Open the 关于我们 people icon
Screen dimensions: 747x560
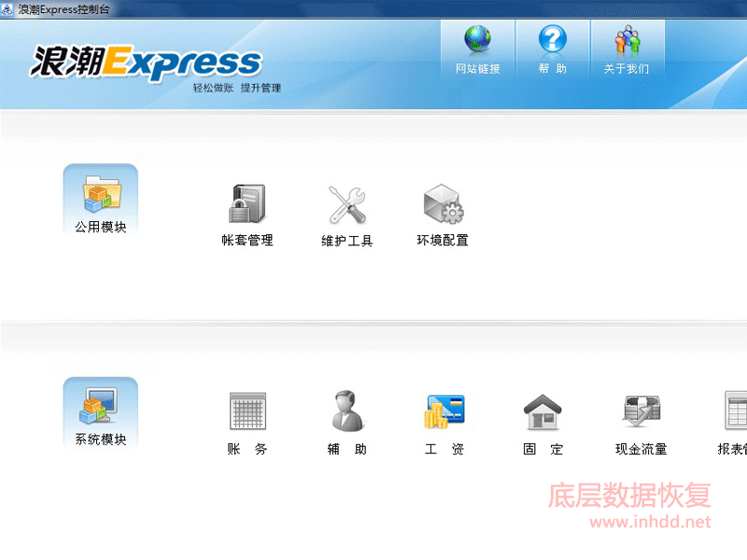tap(627, 39)
